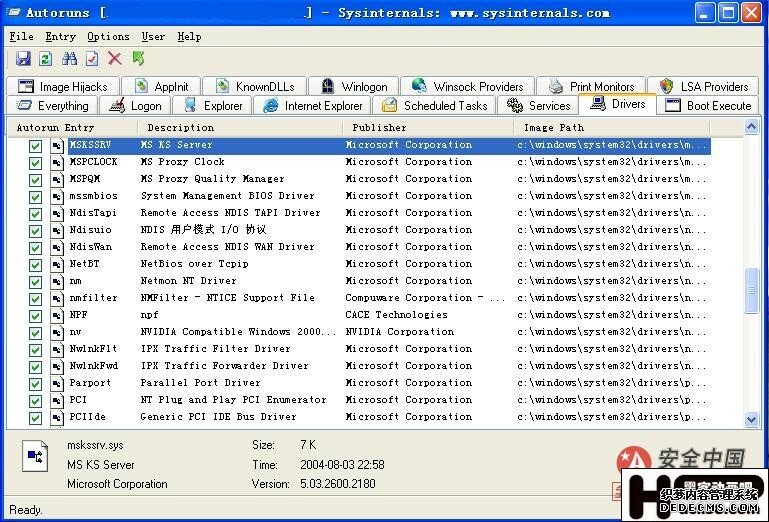This screenshot has width=769, height=522.
Task: Switch to the Scheduled Tasks tab
Action: [x=434, y=105]
